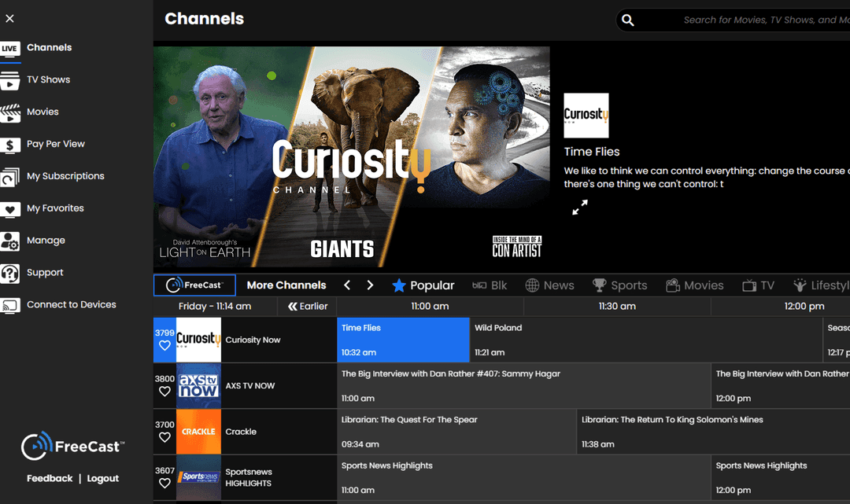The image size is (850, 504).
Task: Select the More Channels tab
Action: click(286, 285)
